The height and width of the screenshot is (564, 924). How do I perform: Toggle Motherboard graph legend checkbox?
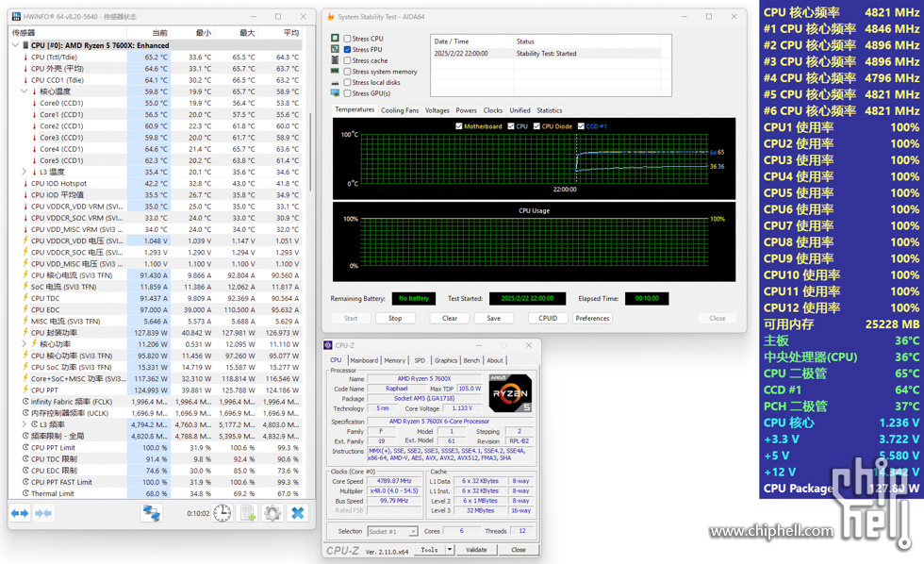pyautogui.click(x=458, y=126)
